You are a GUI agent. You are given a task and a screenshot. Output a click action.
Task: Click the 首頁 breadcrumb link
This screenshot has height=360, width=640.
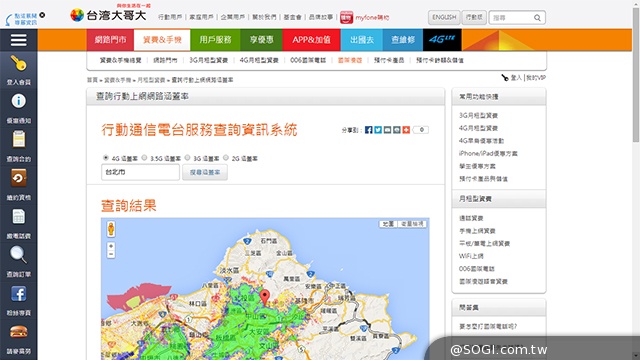92,80
